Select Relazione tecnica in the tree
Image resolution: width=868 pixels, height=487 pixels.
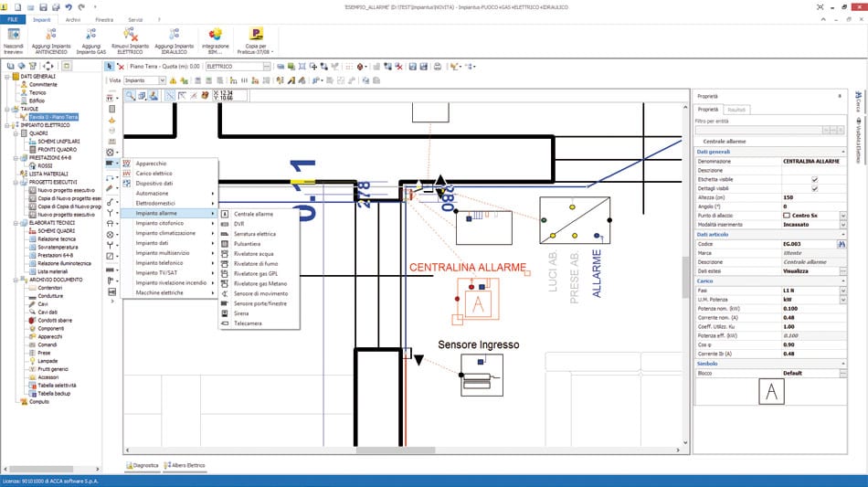[x=57, y=239]
